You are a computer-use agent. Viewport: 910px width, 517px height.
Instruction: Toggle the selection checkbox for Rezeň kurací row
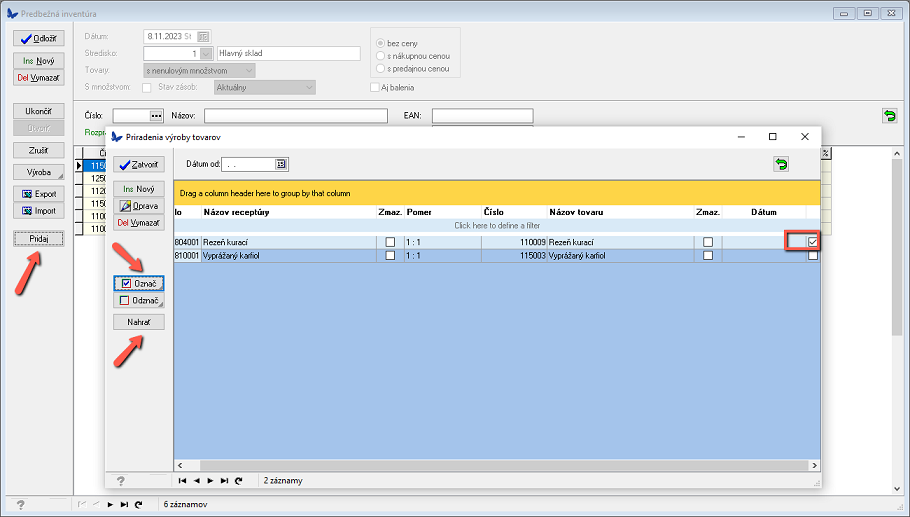pos(812,242)
